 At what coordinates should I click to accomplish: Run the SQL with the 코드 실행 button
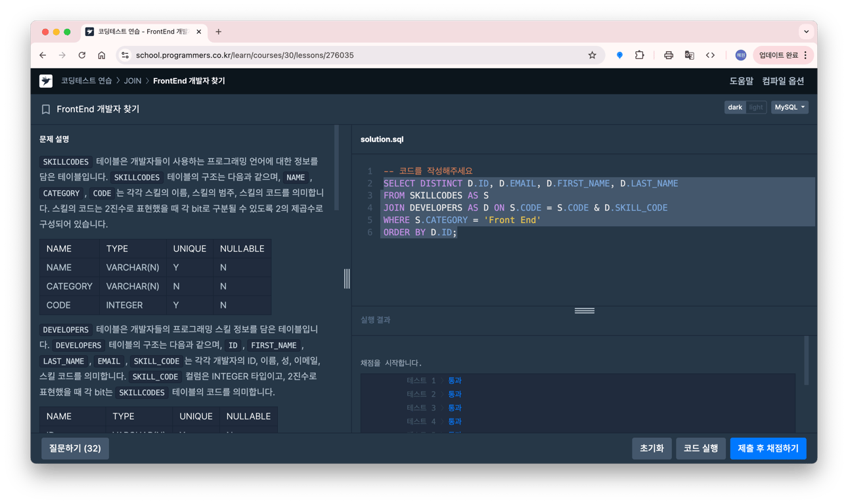[x=700, y=448]
